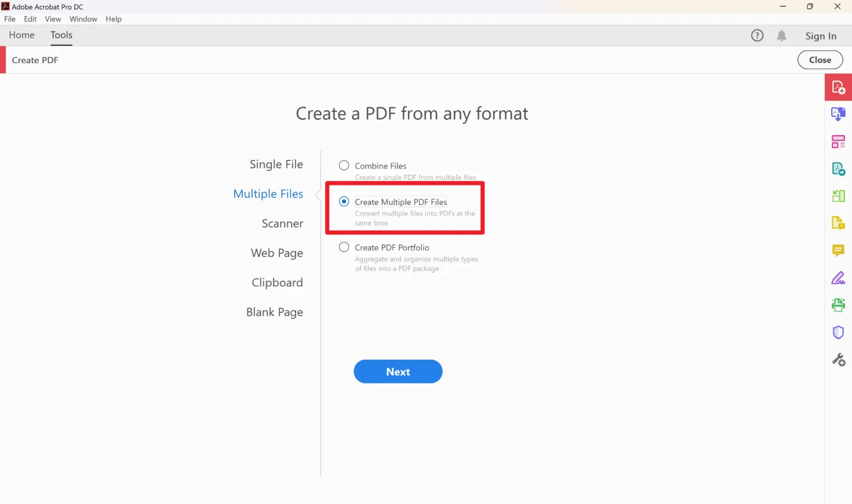Select the Combine Files radio button
The height and width of the screenshot is (504, 852).
click(344, 165)
